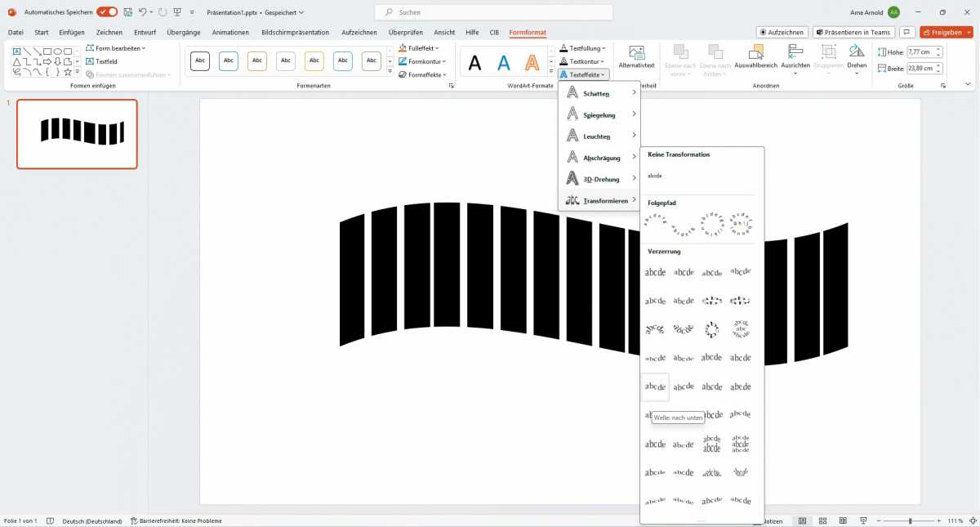This screenshot has width=980, height=527.
Task: Apply the button-shaped Folgepfad transform
Action: click(741, 222)
